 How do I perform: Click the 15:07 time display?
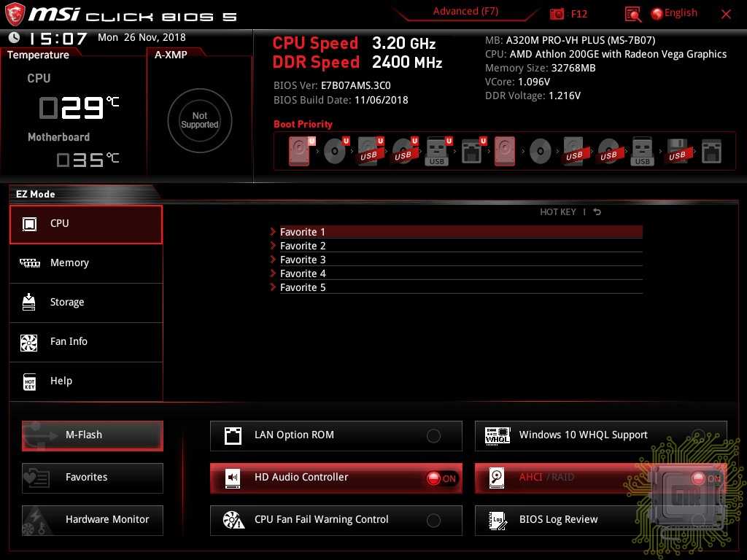coord(57,39)
